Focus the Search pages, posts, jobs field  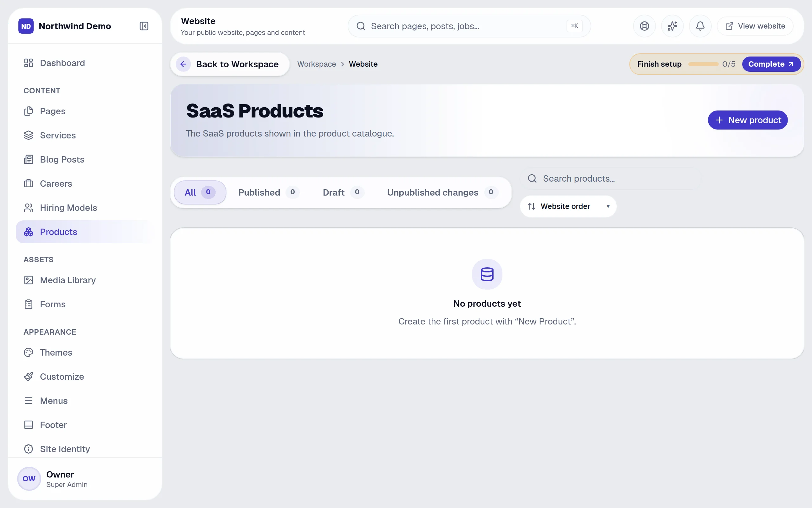pos(469,26)
